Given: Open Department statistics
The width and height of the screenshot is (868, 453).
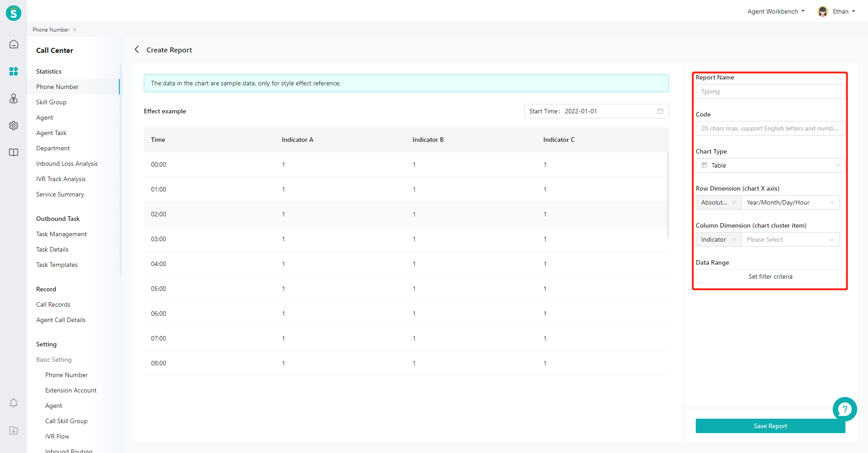Looking at the screenshot, I should (53, 148).
